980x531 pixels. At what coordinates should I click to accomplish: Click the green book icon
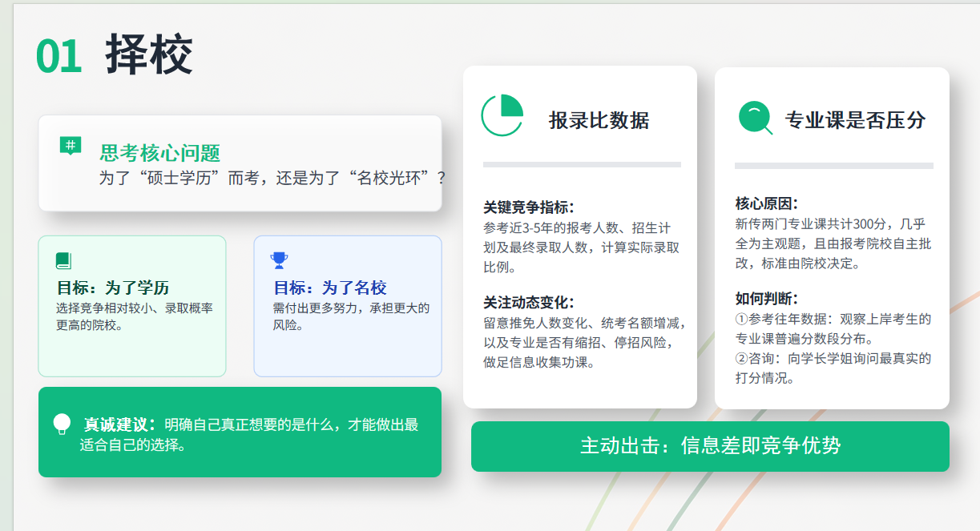click(63, 260)
